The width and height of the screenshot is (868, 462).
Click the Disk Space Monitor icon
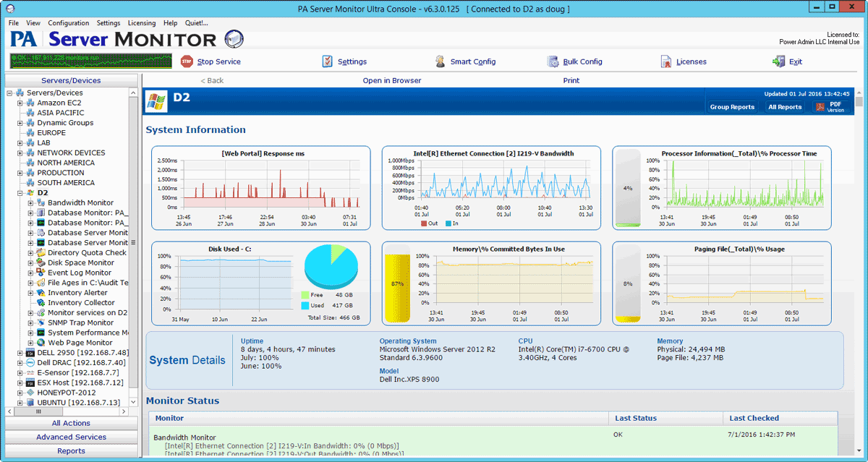tap(41, 262)
